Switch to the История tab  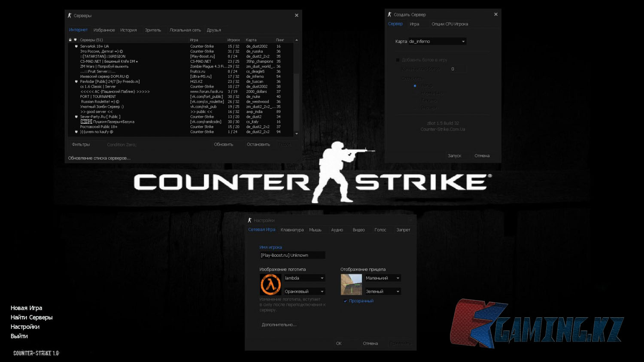coord(128,30)
